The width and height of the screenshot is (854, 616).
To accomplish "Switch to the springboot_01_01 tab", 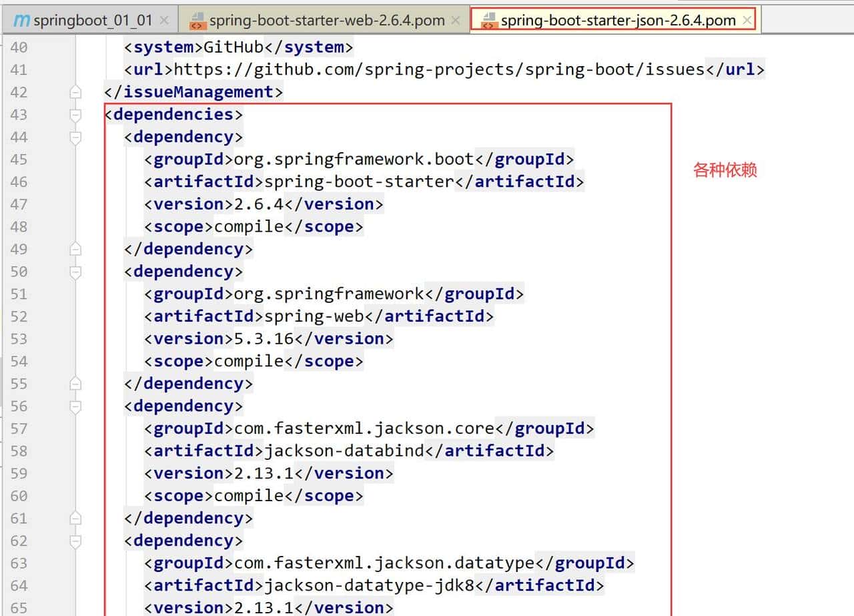I will [92, 21].
